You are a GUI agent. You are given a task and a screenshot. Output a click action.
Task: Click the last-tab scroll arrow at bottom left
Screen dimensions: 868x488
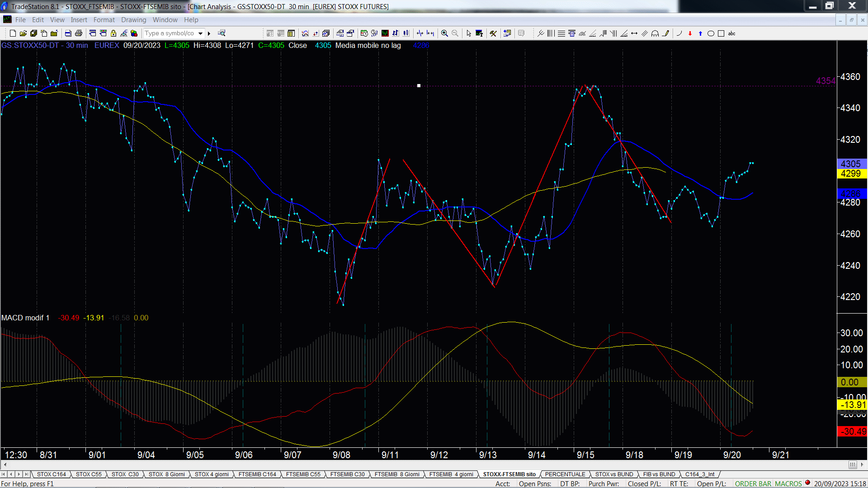26,474
